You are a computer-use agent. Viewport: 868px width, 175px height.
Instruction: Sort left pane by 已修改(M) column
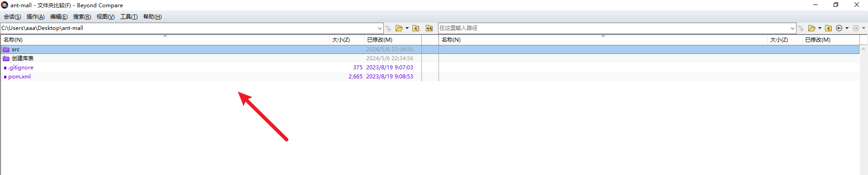coord(392,40)
